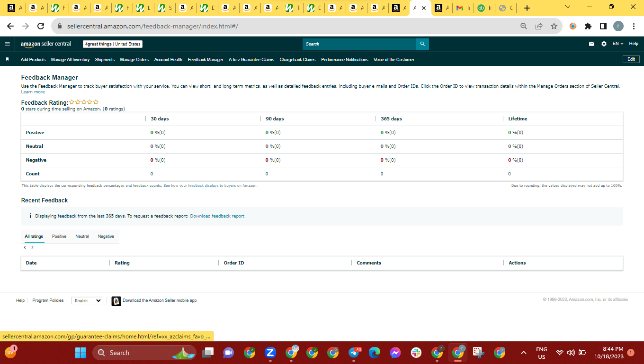Click the Amazon Seller Central logo
Image resolution: width=644 pixels, height=364 pixels.
pos(45,44)
